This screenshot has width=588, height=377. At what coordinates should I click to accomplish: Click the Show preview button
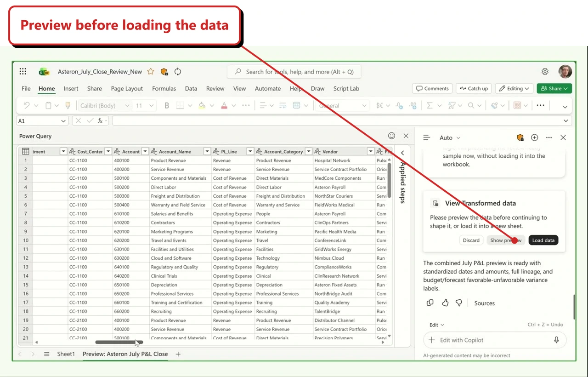pyautogui.click(x=506, y=240)
